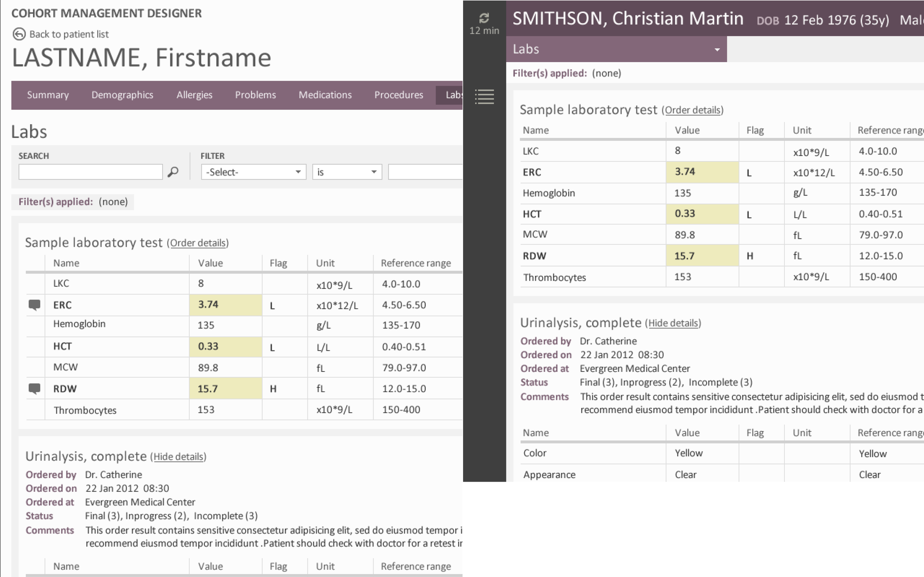Screen dimensions: 924x577
Task: Open the Allergies tab
Action: coord(194,95)
